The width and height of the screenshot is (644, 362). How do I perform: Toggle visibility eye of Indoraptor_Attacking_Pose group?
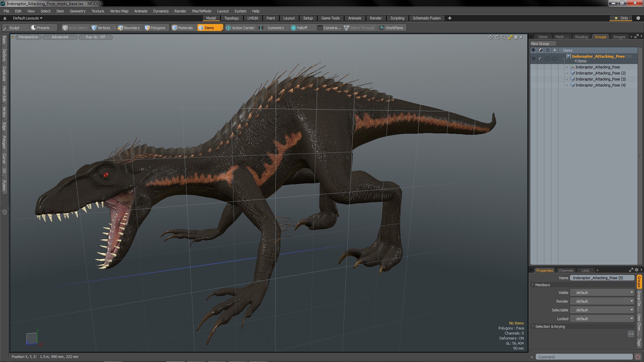(x=533, y=59)
